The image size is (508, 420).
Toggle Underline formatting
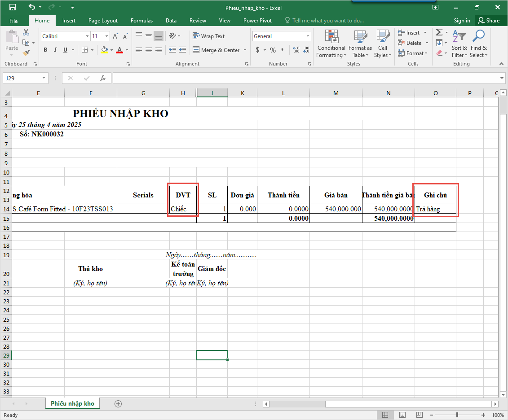[65, 50]
